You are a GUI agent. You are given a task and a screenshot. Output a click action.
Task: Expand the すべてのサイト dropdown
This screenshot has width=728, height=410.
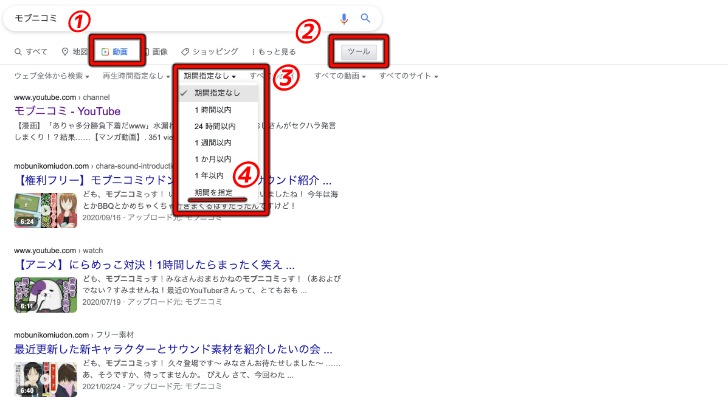click(409, 76)
